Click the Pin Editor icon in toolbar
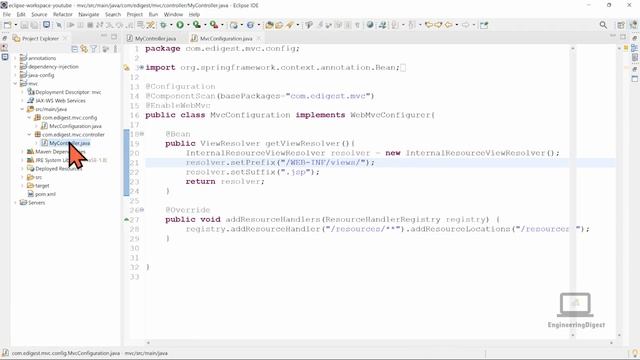 484,25
